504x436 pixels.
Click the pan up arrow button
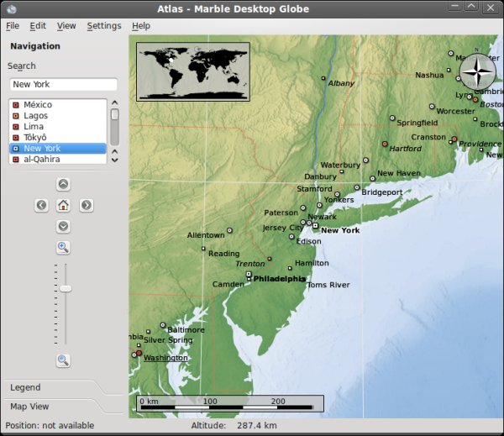pyautogui.click(x=63, y=184)
